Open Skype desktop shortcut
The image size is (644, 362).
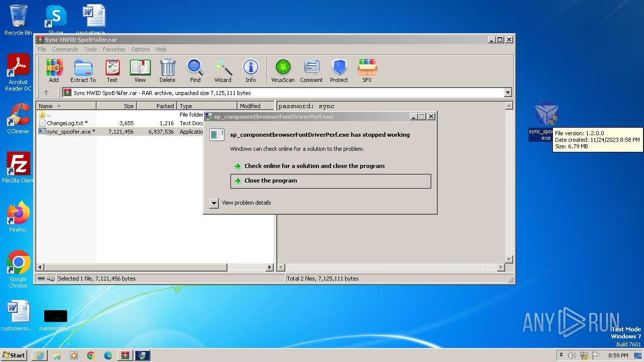tap(55, 20)
